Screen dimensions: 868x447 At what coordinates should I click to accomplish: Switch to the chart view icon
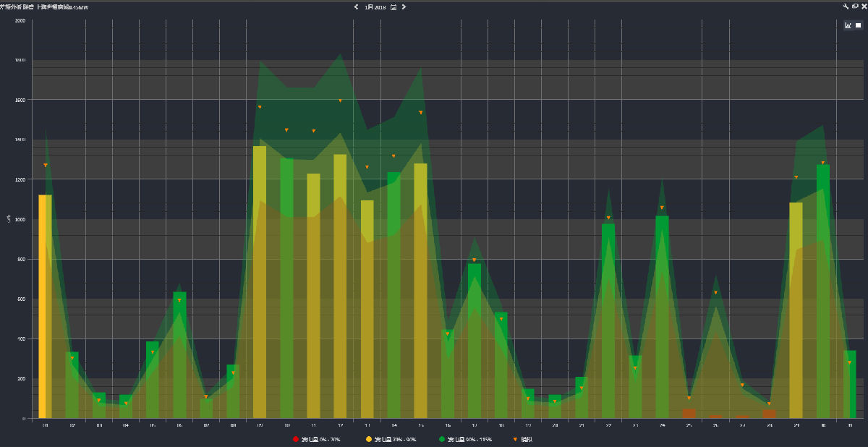click(848, 25)
